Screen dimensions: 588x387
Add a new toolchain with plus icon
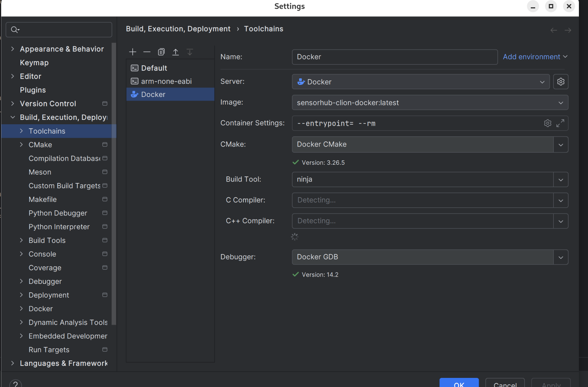click(x=133, y=52)
